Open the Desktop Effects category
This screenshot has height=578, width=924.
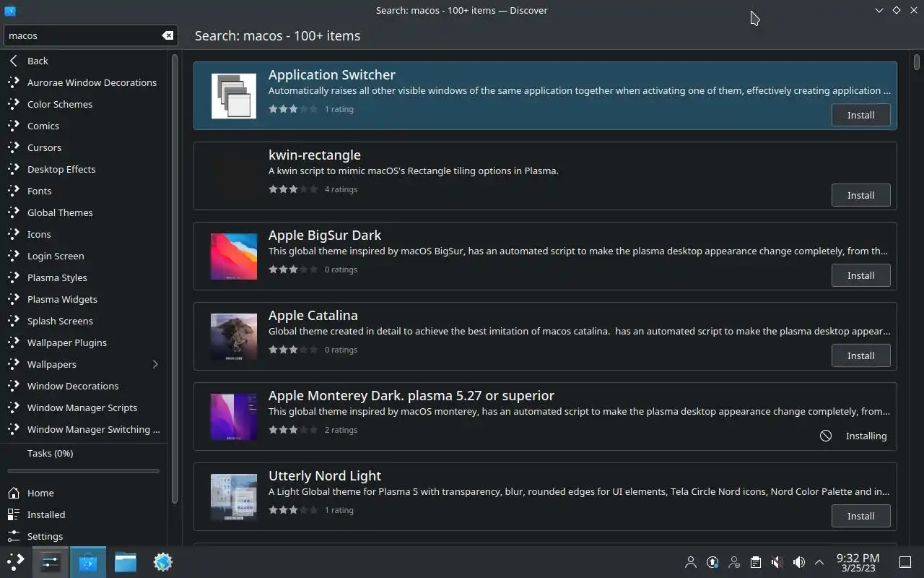click(x=84, y=169)
